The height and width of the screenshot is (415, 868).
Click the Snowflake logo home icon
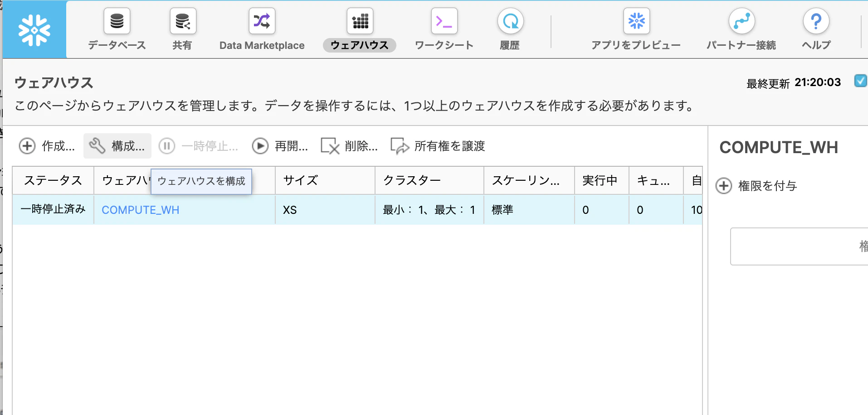(x=34, y=30)
